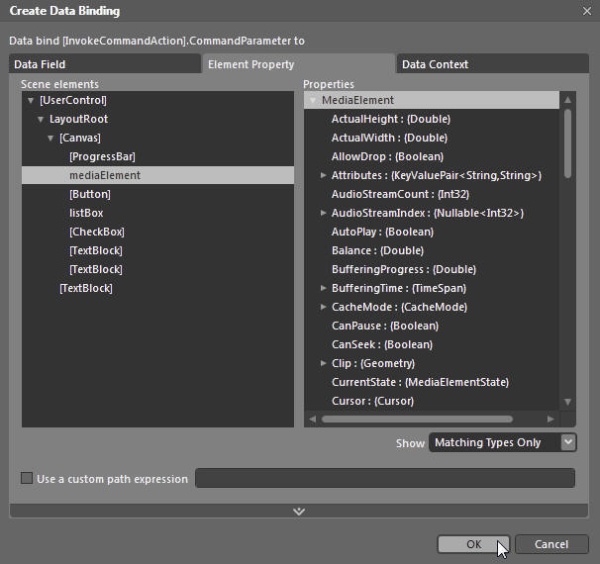Choose CanPause : (Boolean) property
Image resolution: width=600 pixels, height=564 pixels.
[x=385, y=326]
